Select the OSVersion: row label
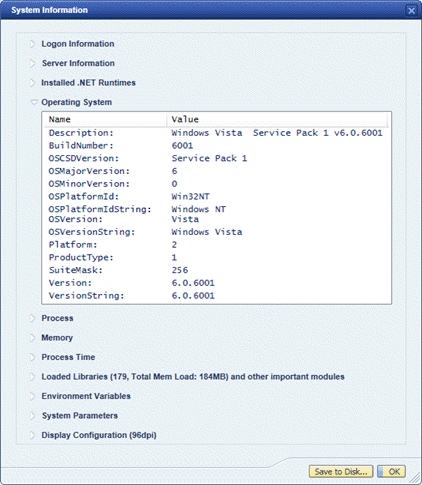 [75, 219]
